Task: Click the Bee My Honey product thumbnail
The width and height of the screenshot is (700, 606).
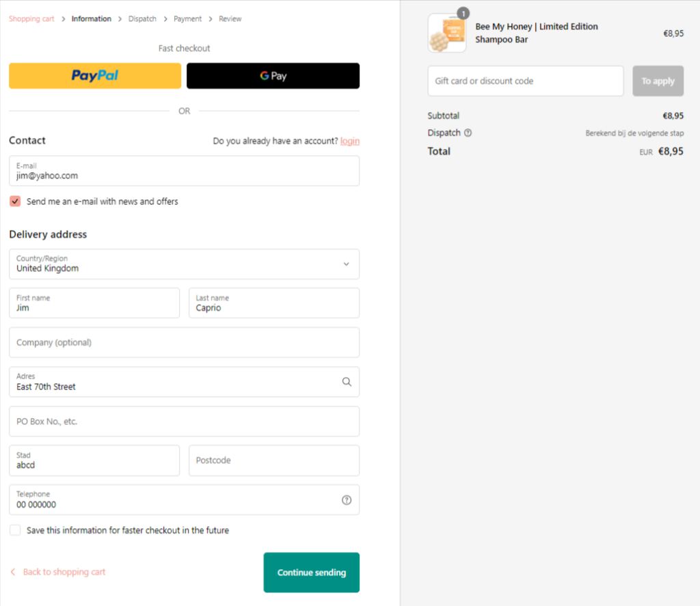Action: pyautogui.click(x=447, y=33)
